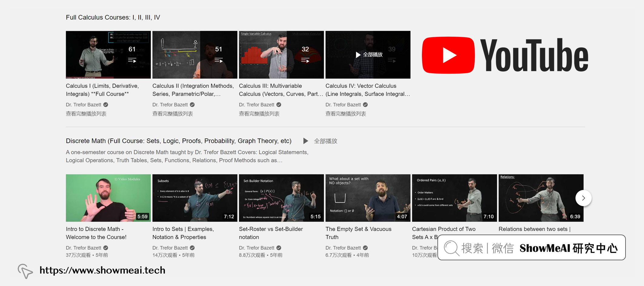Open Calculus IV: Vector Calculus title

[x=368, y=90]
